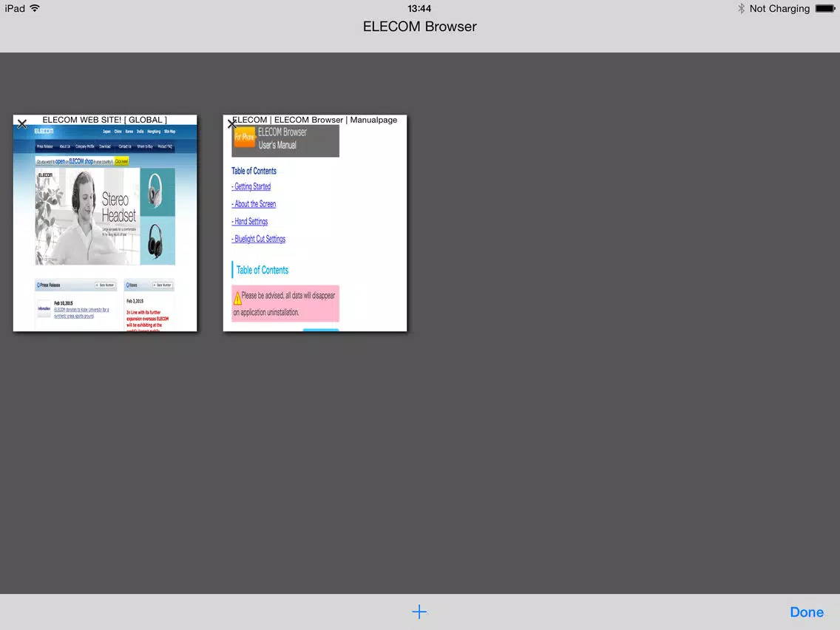Tap the battery indicator icon
The width and height of the screenshot is (840, 630).
click(x=825, y=8)
